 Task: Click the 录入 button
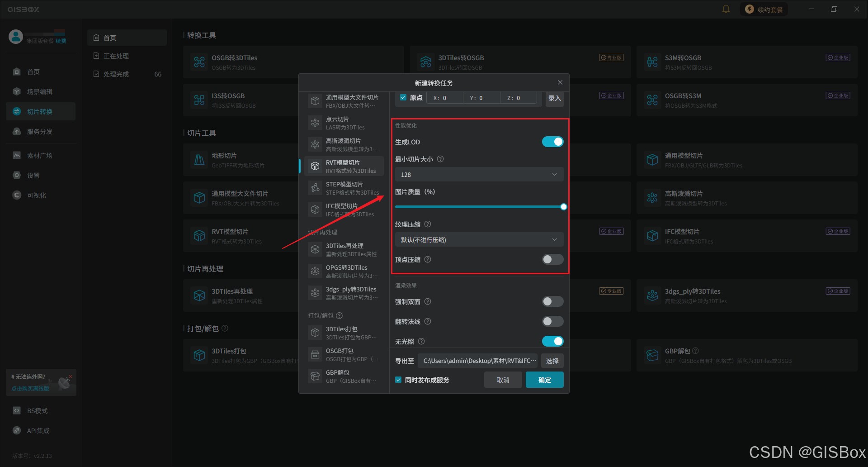click(x=554, y=98)
